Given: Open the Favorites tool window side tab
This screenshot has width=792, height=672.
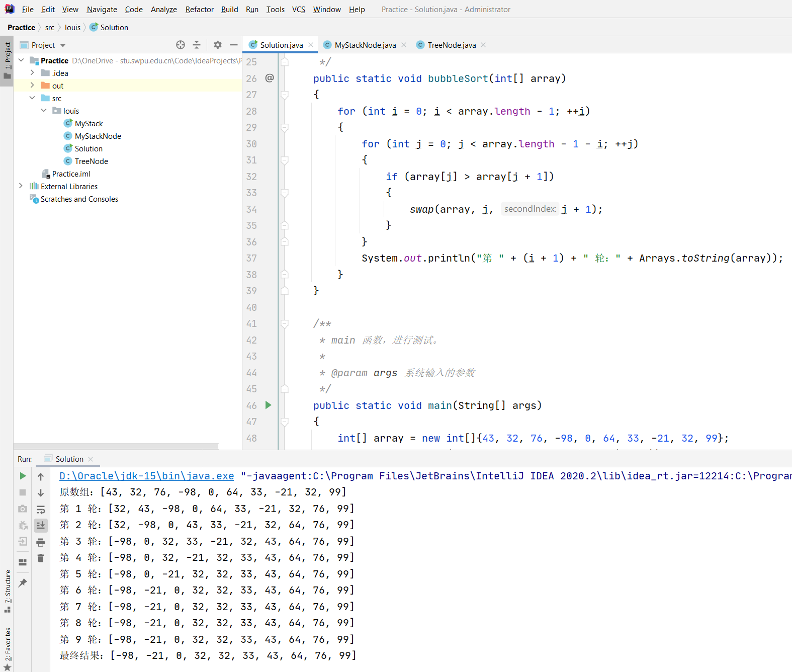Looking at the screenshot, I should [x=7, y=648].
